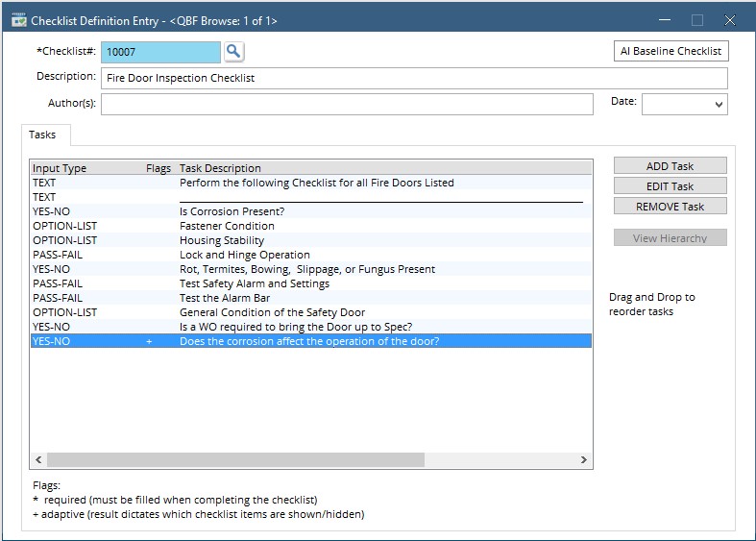This screenshot has width=756, height=541.
Task: Click the horizontal scrollbar right arrow
Action: [583, 460]
